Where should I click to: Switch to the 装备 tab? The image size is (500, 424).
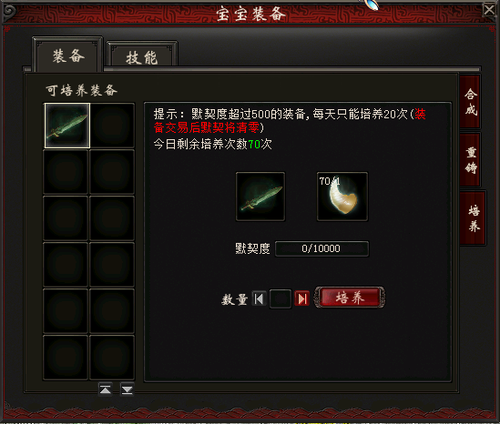[x=68, y=55]
